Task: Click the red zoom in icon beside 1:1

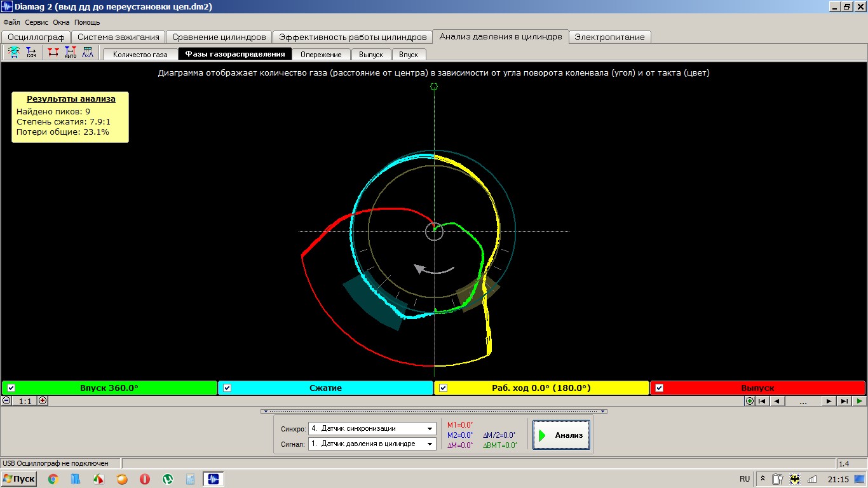Action: (x=43, y=401)
